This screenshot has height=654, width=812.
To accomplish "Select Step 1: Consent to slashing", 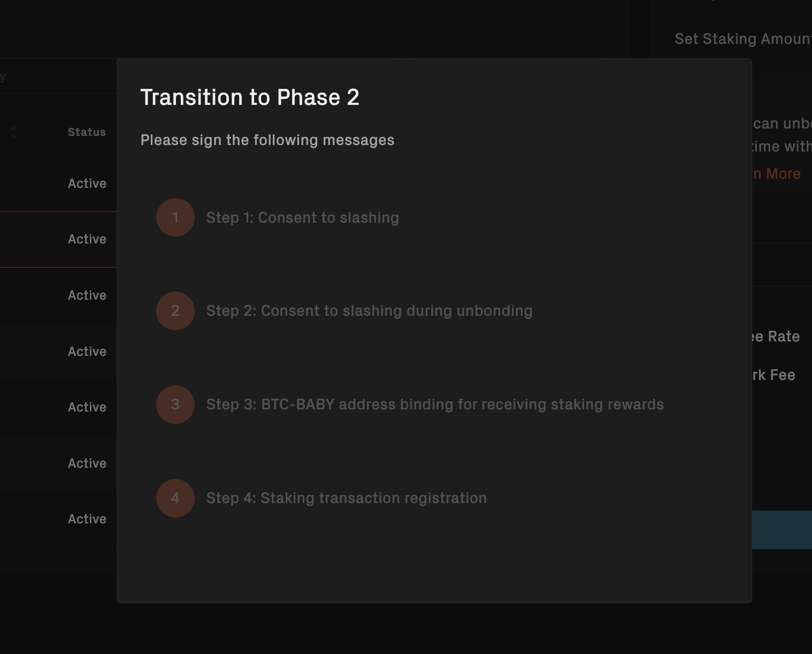I will click(434, 217).
